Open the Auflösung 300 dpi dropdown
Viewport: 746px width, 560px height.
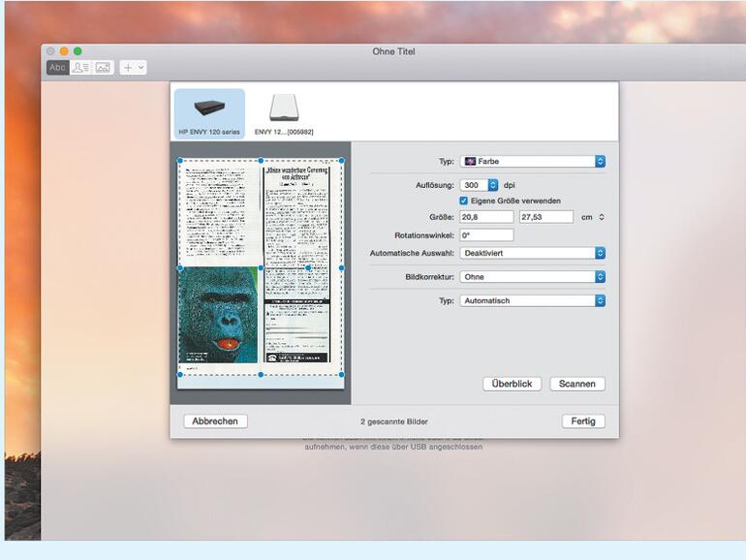(x=480, y=184)
